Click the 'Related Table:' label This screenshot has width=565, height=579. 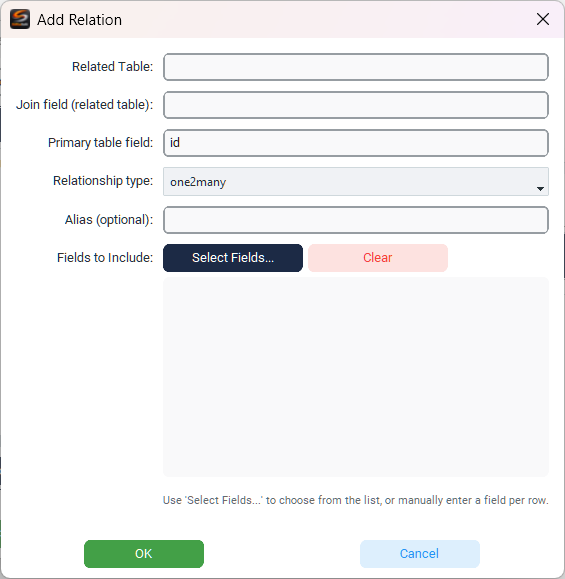coord(112,67)
